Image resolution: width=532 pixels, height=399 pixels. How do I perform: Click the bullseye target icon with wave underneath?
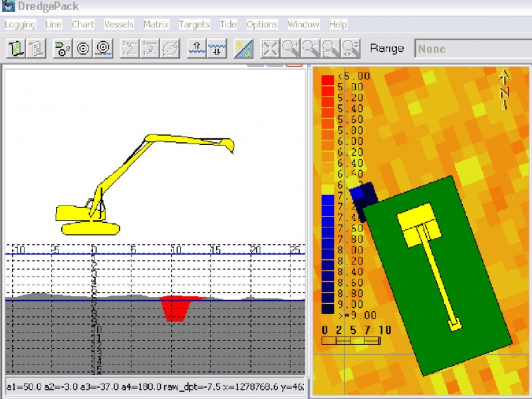(x=103, y=49)
